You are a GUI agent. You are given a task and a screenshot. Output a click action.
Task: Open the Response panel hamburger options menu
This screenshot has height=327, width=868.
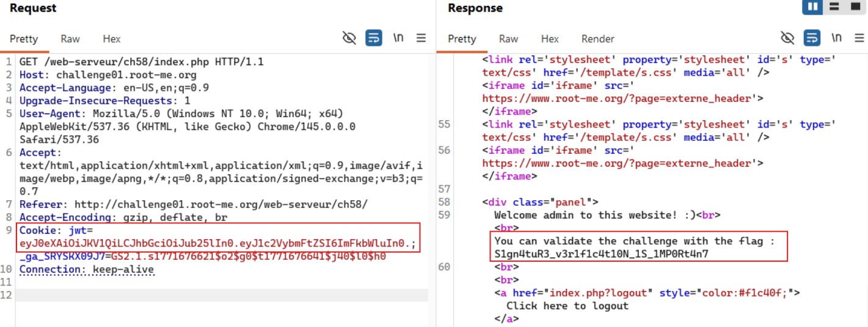[859, 38]
